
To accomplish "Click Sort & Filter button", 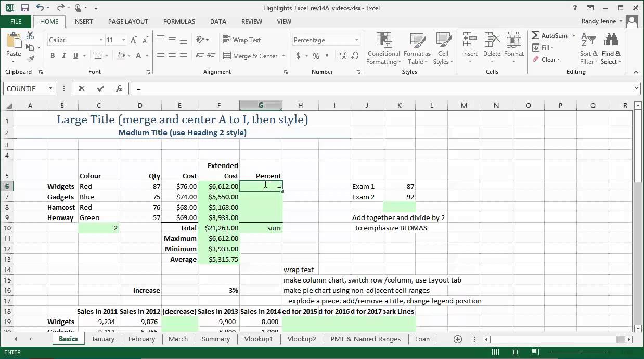I will point(589,48).
